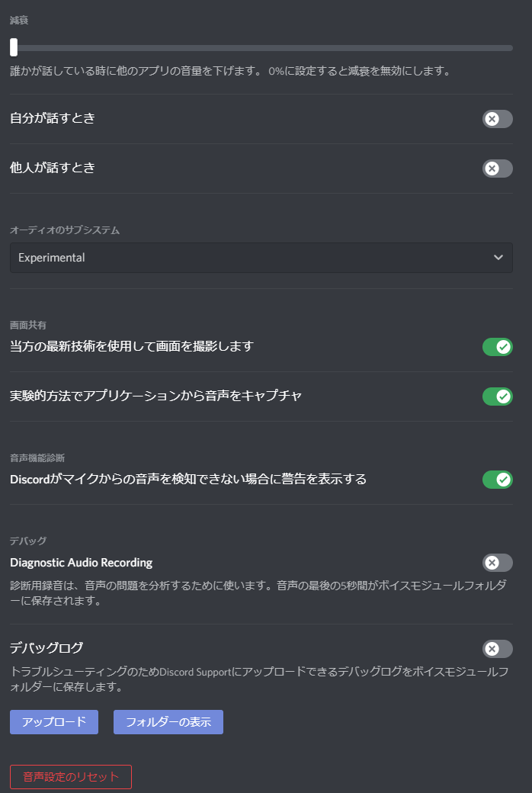The image size is (532, 793).
Task: Open the voice module folder via フォルダーの表示
Action: pyautogui.click(x=168, y=721)
